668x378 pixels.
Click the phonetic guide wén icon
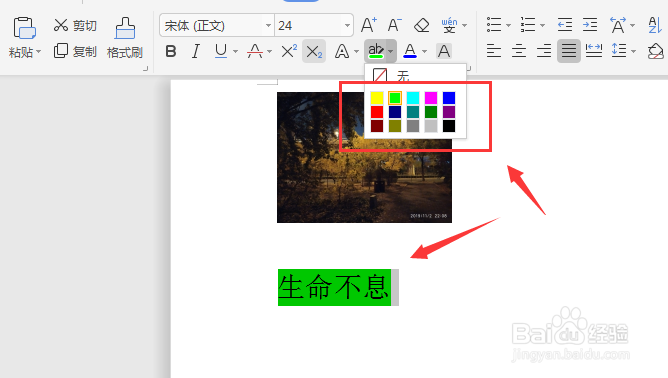pyautogui.click(x=449, y=26)
